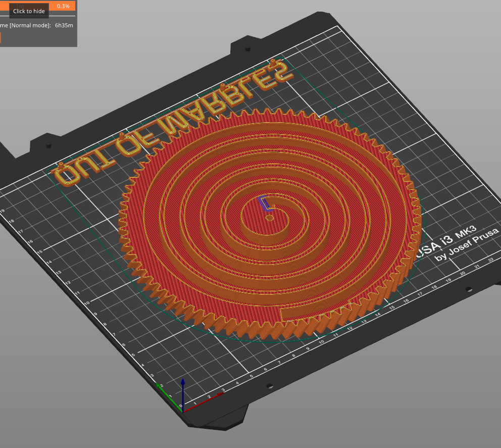Click the bottom front bed mounting hole

pos(270,386)
